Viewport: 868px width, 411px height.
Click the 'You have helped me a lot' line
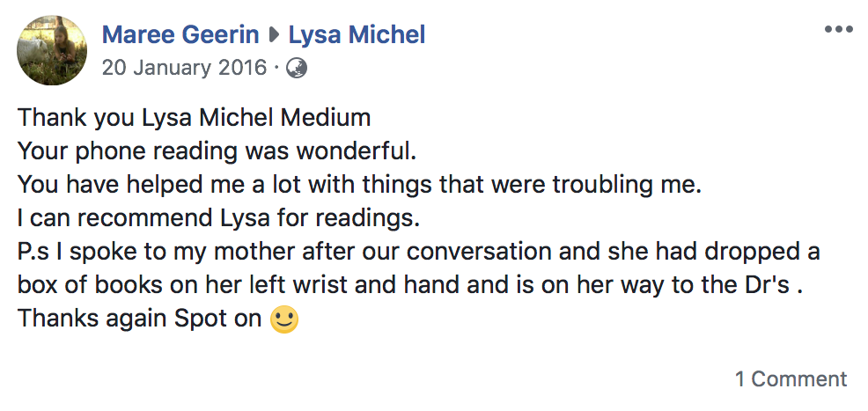tap(359, 186)
